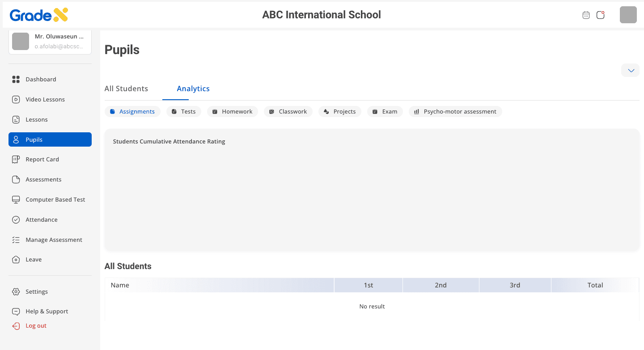The height and width of the screenshot is (350, 644).
Task: Toggle the Psycho-motor assessment filter
Action: (455, 111)
